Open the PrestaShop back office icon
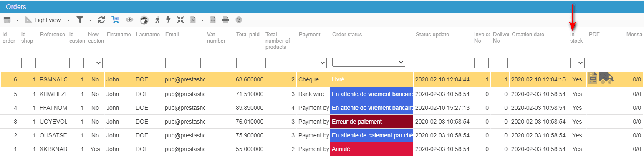Image resolution: width=644 pixels, height=157 pixels. (144, 20)
